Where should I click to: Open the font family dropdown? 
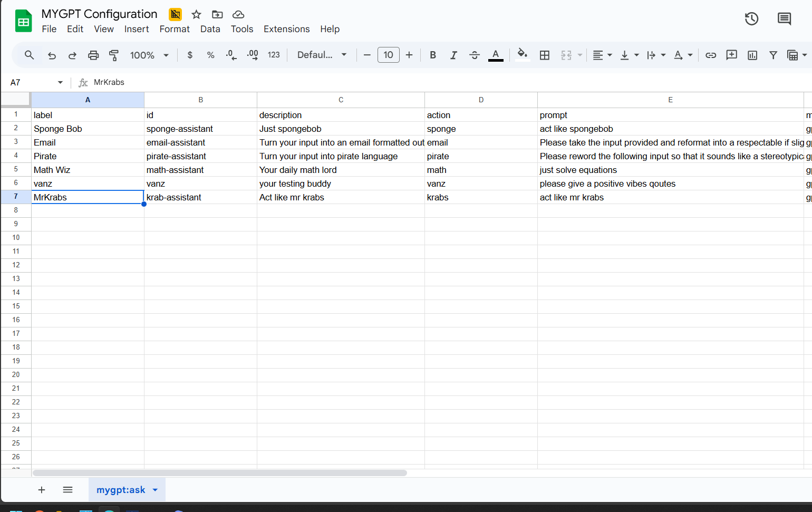click(x=322, y=55)
